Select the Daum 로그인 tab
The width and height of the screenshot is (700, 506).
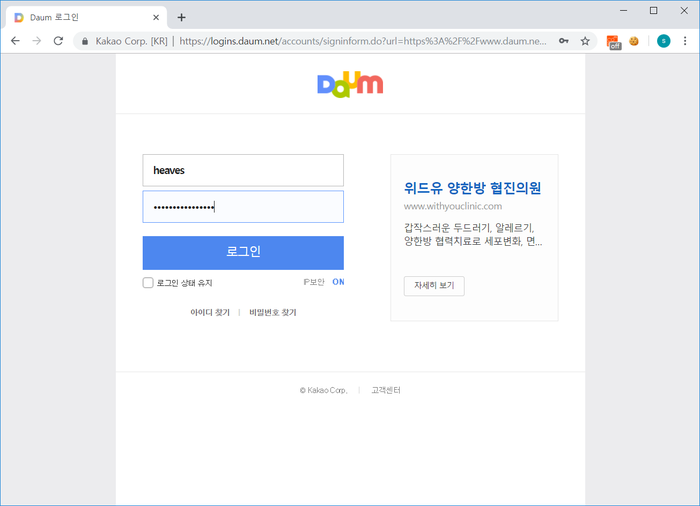click(x=87, y=17)
